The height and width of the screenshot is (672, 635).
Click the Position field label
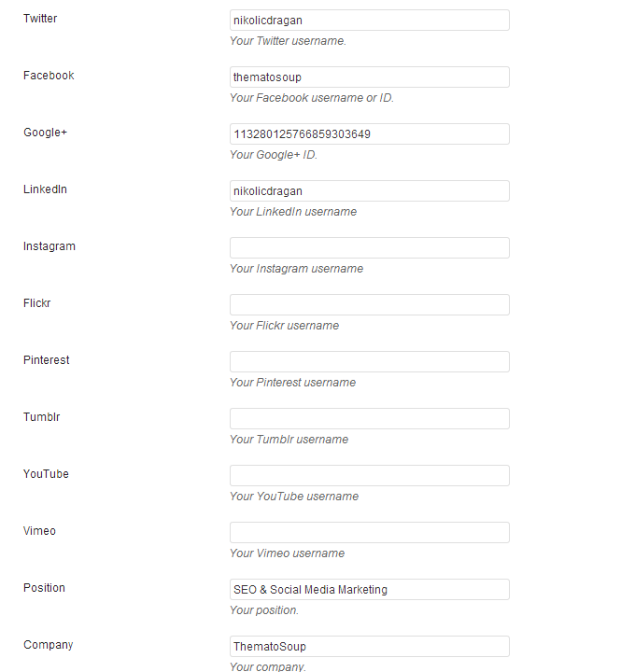coord(44,588)
